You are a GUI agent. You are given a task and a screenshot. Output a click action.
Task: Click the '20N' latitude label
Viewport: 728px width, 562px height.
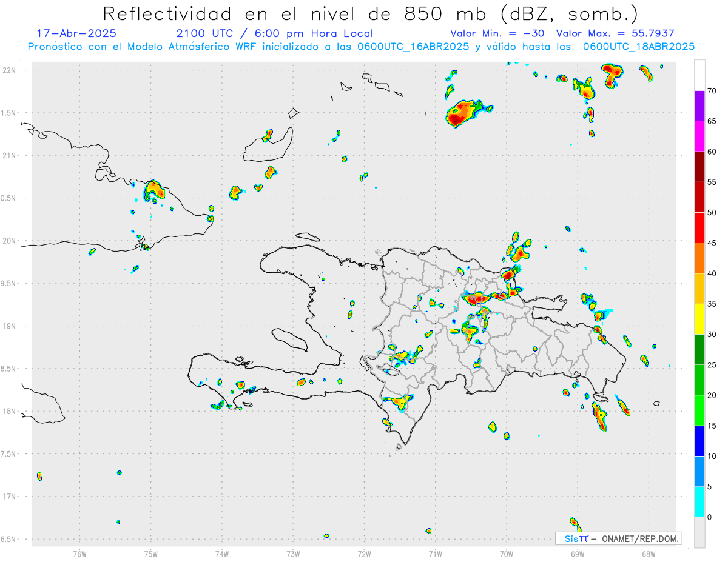point(10,241)
